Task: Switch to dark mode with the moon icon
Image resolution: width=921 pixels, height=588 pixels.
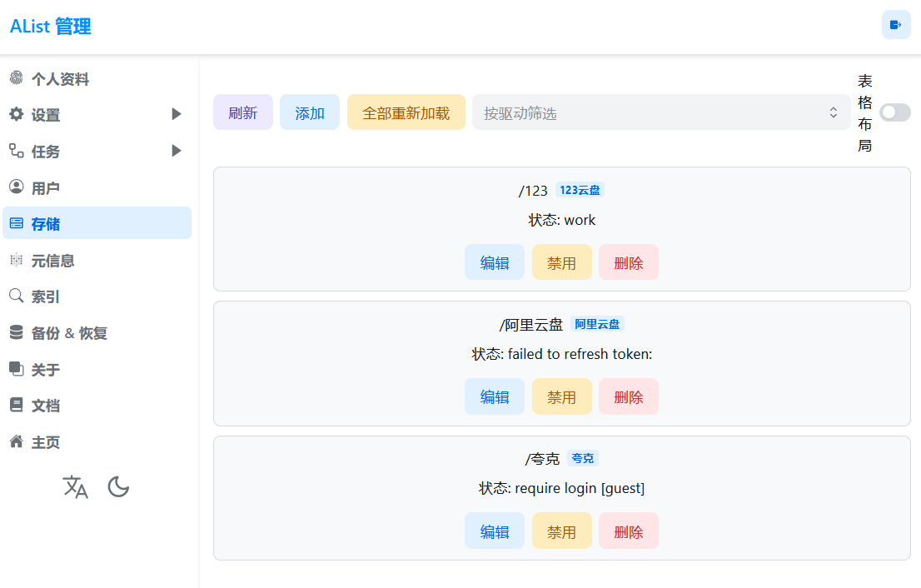Action: click(118, 486)
